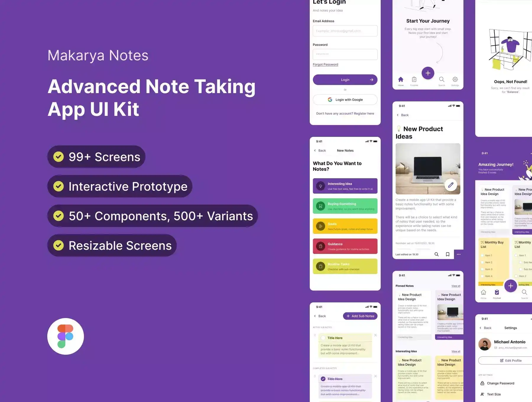Viewport: 532px width, 402px height.
Task: Open the three-dots more options button
Action: [x=458, y=254]
